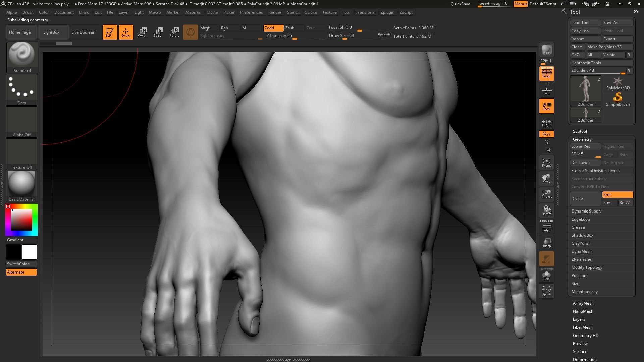644x362 pixels.
Task: Collapse the Geometry section
Action: pos(582,139)
